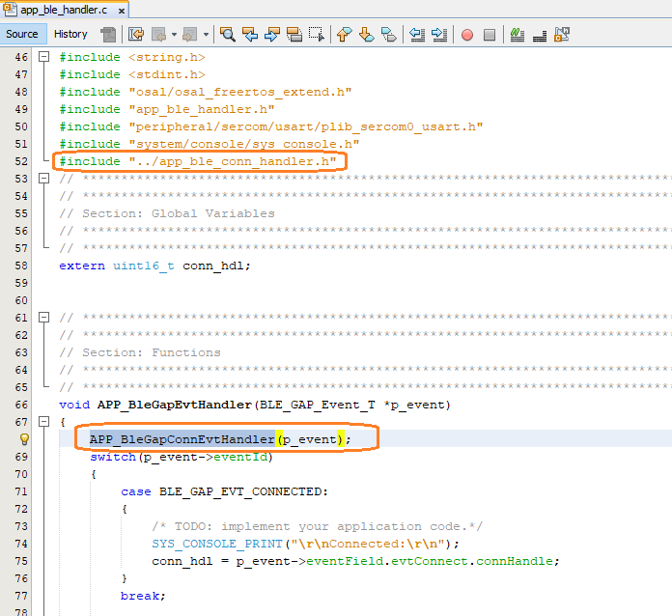Click Find Previous Occurrence icon
The image size is (672, 616).
(x=250, y=35)
